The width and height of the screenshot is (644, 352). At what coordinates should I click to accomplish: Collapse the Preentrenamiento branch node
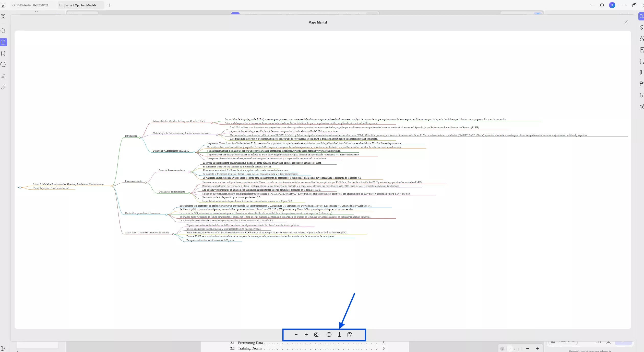pyautogui.click(x=146, y=183)
